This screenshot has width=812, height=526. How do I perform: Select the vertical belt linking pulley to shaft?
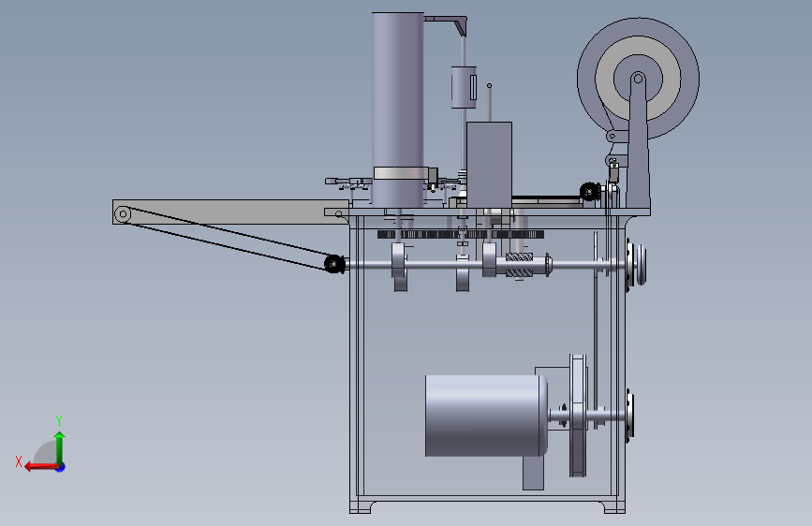pyautogui.click(x=596, y=329)
